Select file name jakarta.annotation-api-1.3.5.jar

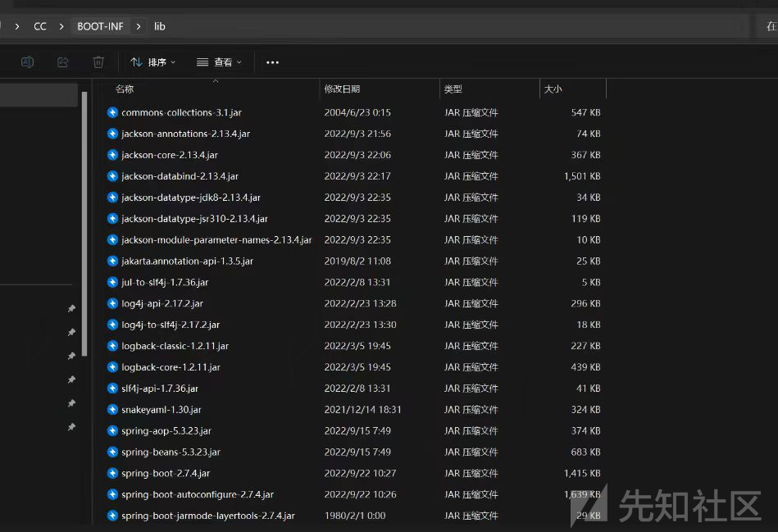tap(188, 261)
